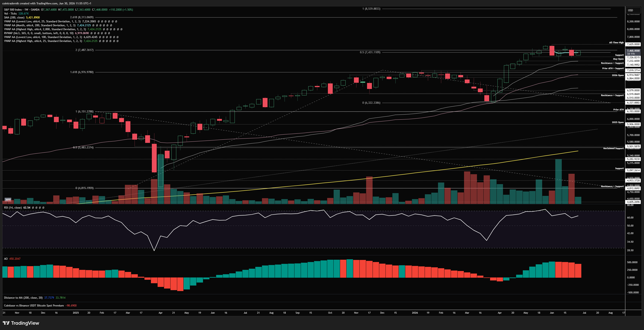Select the 5,097.2614 price axis label
This screenshot has height=330, width=644.
click(633, 170)
